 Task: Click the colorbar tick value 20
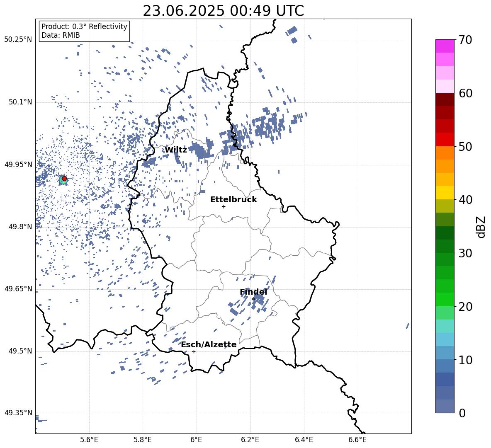[x=465, y=307]
